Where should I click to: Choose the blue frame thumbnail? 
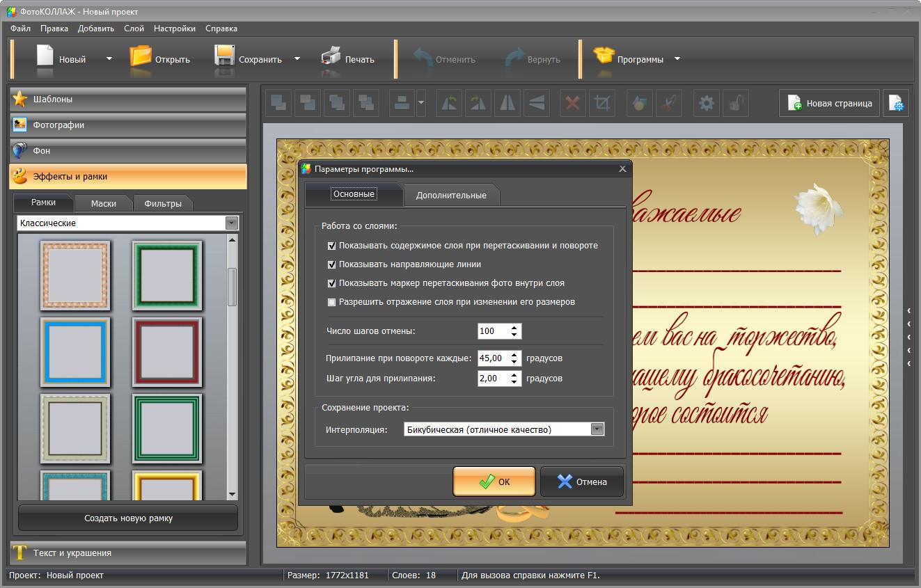click(x=74, y=351)
